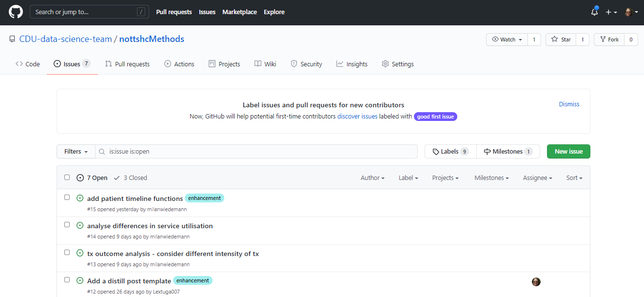Select checkbox for add patient timeline functions

coord(67,197)
